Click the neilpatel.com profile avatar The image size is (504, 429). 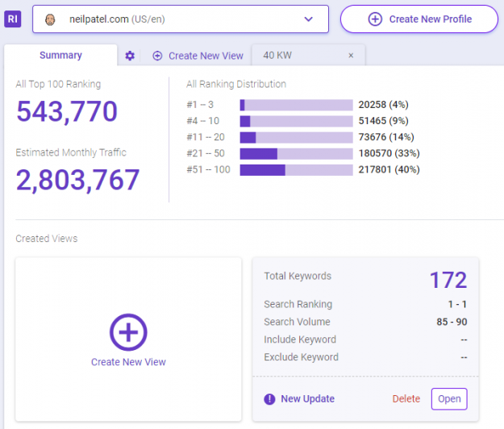[x=50, y=19]
